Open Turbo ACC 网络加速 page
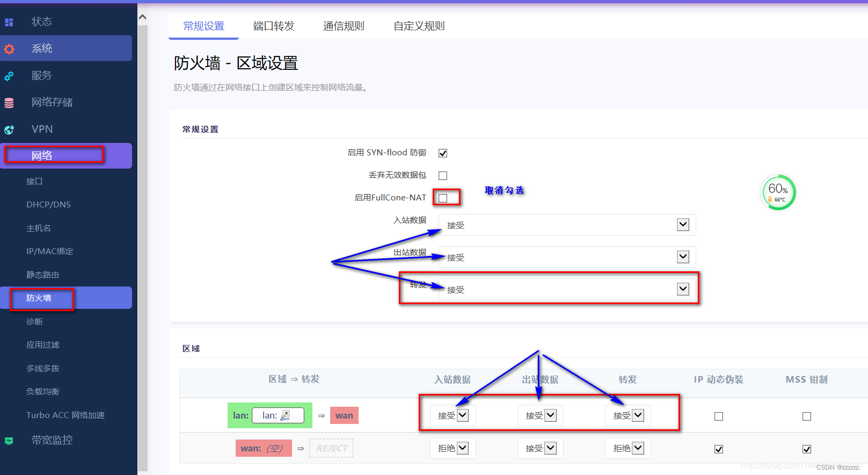 [66, 415]
